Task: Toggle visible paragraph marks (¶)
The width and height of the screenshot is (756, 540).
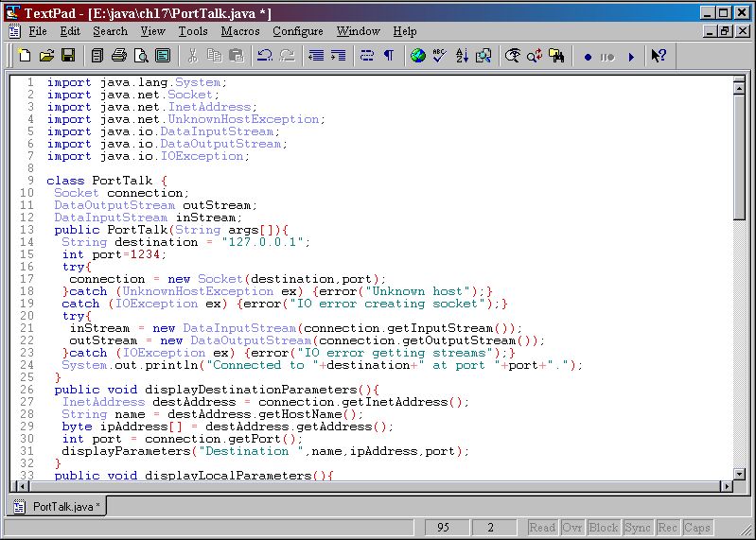Action: [x=388, y=57]
